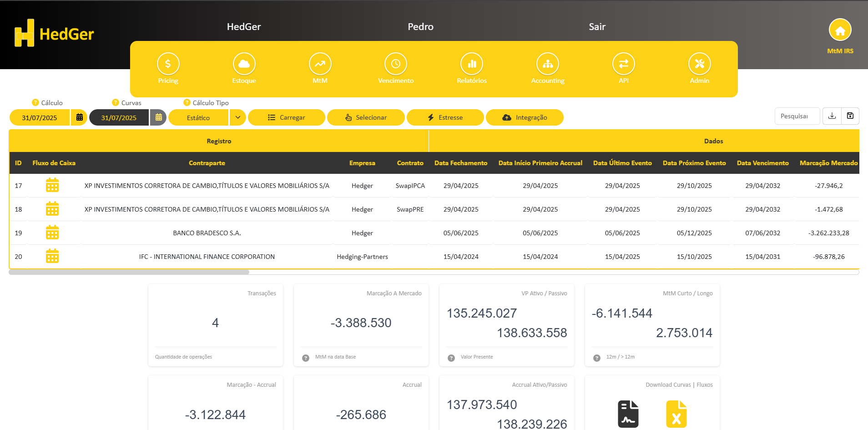Select the Vencimento clock icon

point(396,64)
